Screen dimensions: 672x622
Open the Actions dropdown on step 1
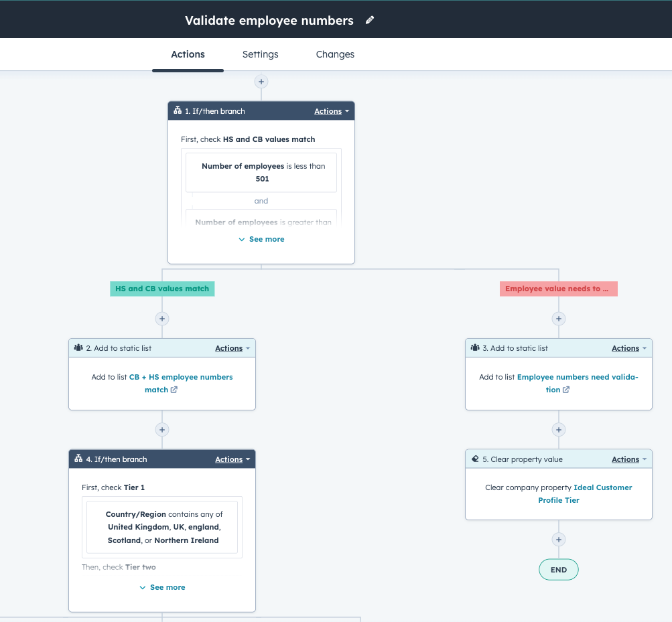click(x=328, y=110)
